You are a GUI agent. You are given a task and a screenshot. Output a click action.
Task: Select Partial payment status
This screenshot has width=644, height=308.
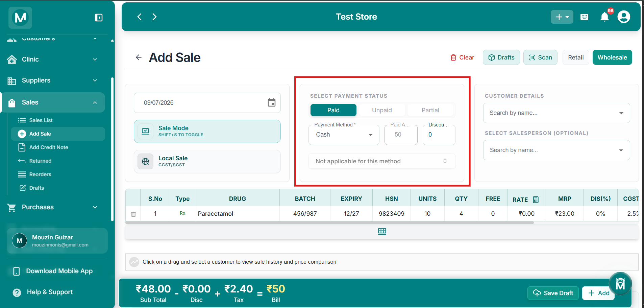click(430, 110)
